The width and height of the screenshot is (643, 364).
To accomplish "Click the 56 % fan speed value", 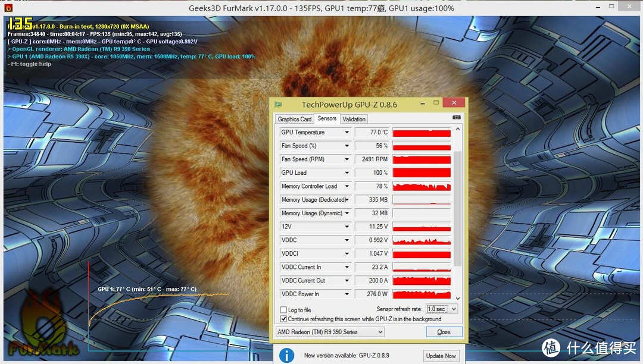I will pyautogui.click(x=382, y=146).
